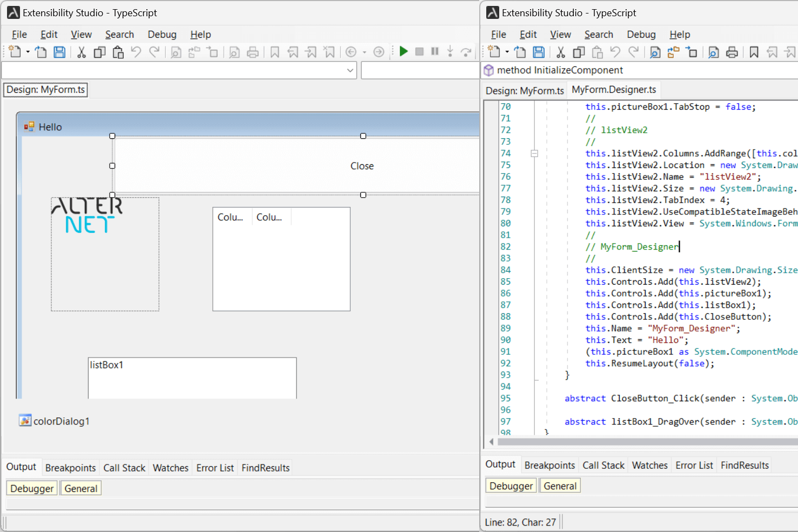Open FindResults tab in left window
The image size is (798, 532).
click(x=265, y=468)
